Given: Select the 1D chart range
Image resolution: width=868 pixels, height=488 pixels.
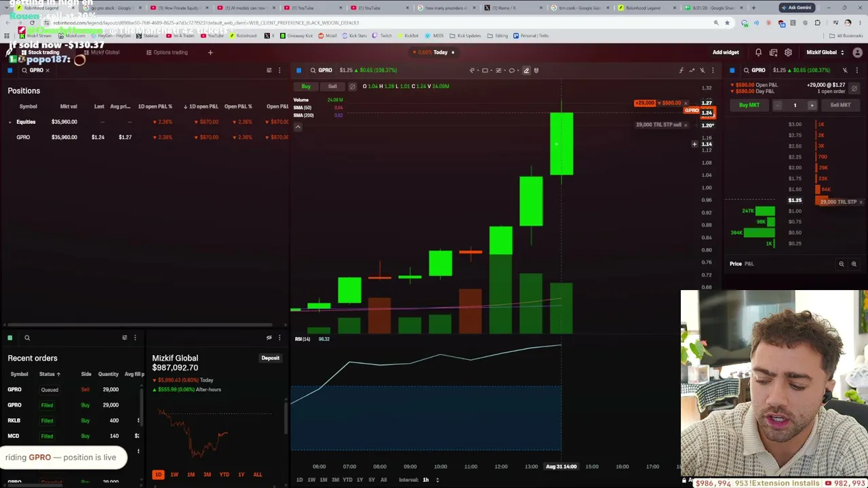Looking at the screenshot, I should tap(299, 480).
